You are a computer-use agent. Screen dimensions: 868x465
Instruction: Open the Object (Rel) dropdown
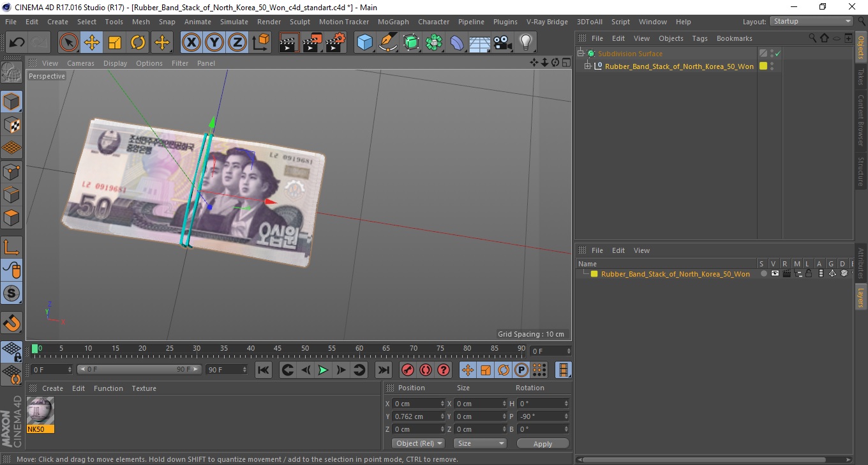click(419, 443)
